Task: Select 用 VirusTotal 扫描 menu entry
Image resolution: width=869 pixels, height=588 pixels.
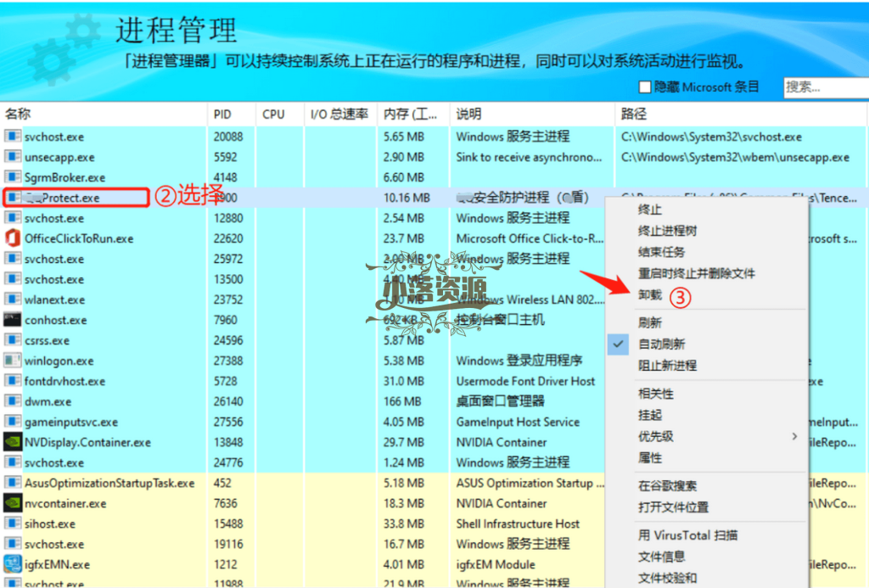Action: pos(687,535)
